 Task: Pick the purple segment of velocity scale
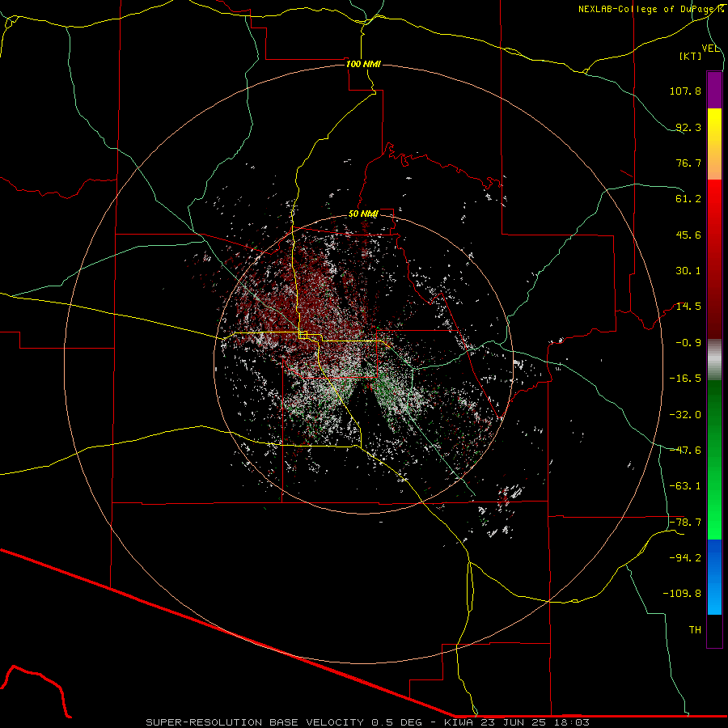pos(714,90)
